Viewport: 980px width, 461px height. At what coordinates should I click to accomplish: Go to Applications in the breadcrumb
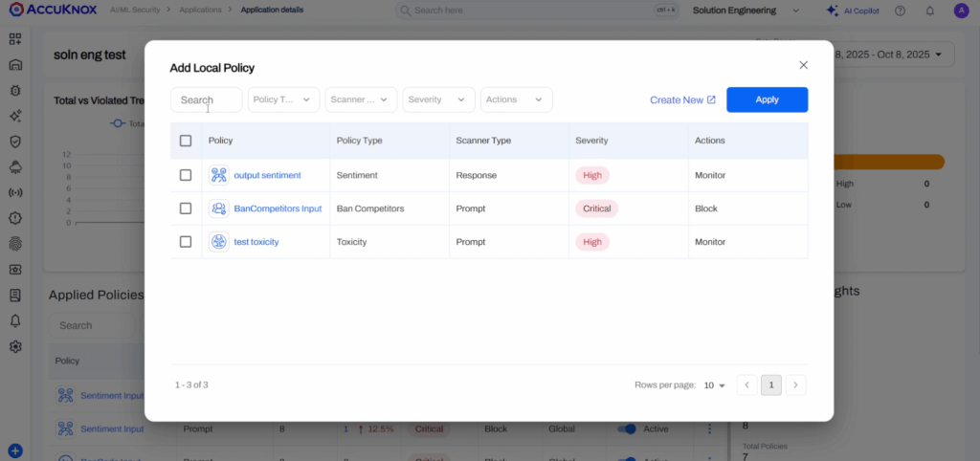click(x=200, y=10)
